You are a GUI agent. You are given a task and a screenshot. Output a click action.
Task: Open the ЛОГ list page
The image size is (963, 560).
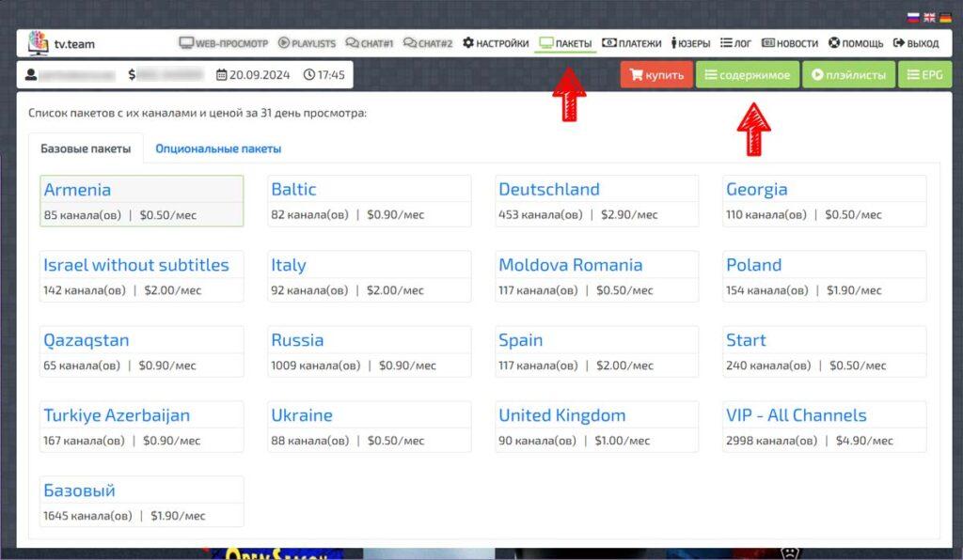coord(735,43)
